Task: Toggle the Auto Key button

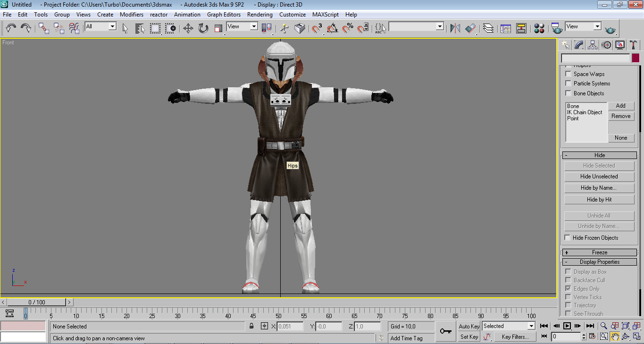Action: [469, 326]
